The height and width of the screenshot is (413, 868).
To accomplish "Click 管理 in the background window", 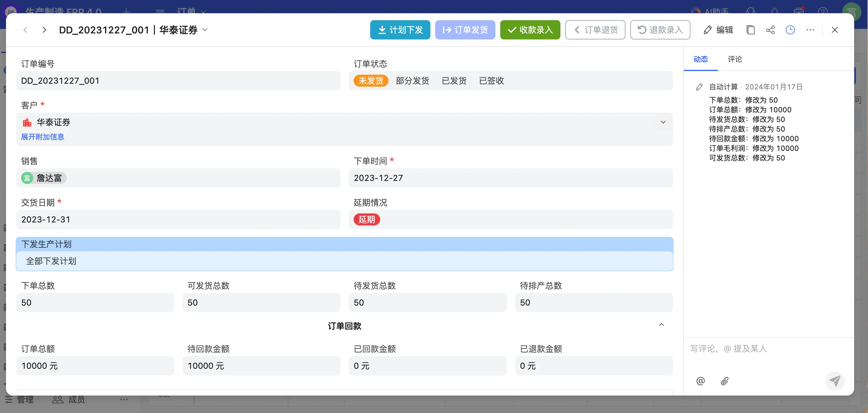I will pyautogui.click(x=19, y=400).
